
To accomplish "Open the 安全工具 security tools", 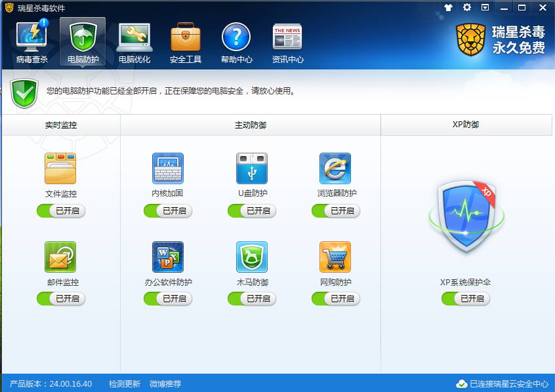I will 184,39.
